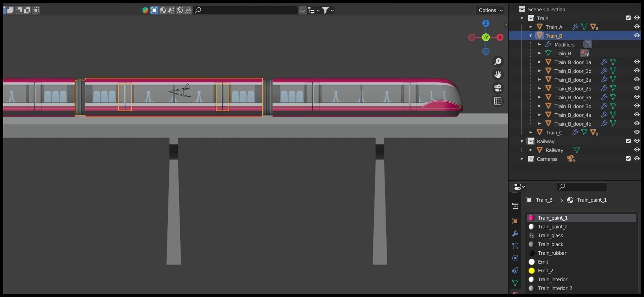
Task: Click the green mesh icon in the Railway object row
Action: (x=576, y=150)
